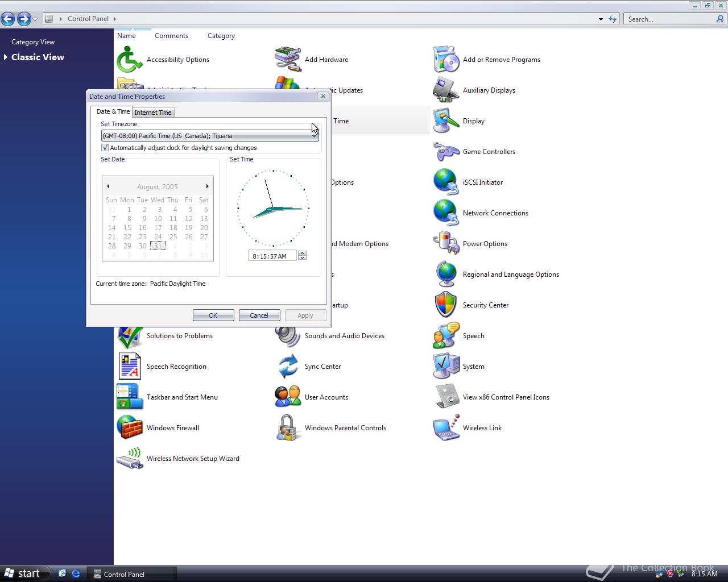Select August 1 in the calendar
This screenshot has height=582, width=728.
click(x=129, y=210)
